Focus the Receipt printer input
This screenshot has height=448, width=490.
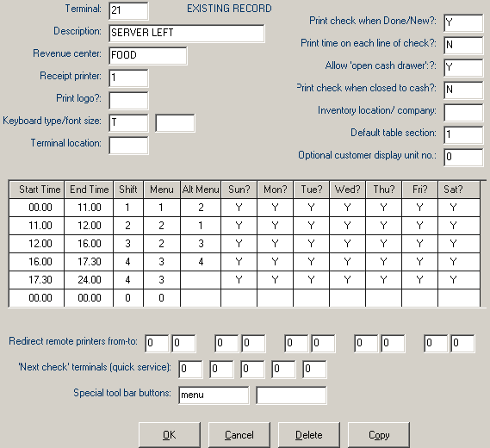pos(128,78)
